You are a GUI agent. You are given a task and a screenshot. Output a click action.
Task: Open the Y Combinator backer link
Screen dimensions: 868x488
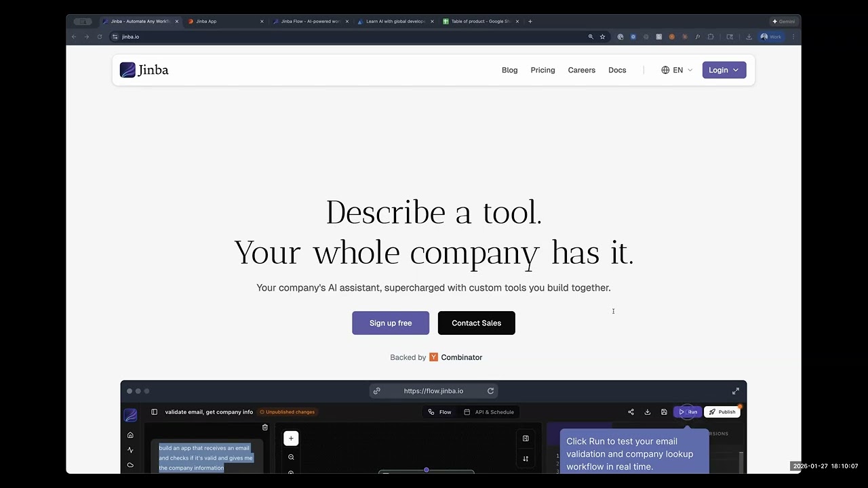(456, 357)
